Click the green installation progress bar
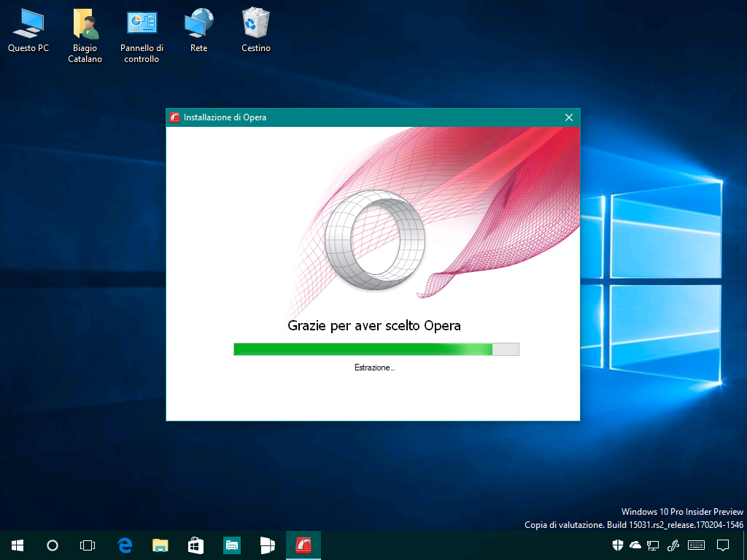 coord(376,349)
